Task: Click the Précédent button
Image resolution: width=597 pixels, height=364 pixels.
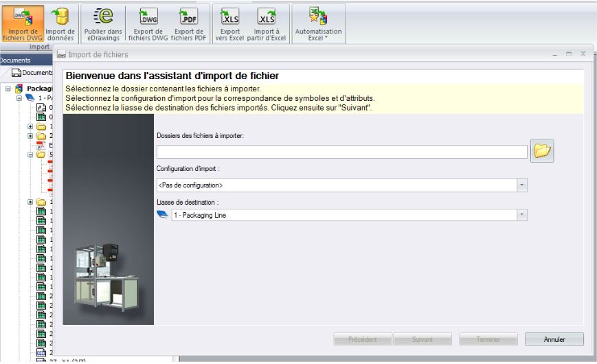Action: (x=363, y=339)
